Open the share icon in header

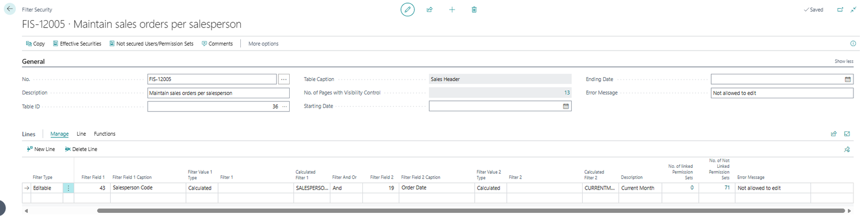point(430,9)
